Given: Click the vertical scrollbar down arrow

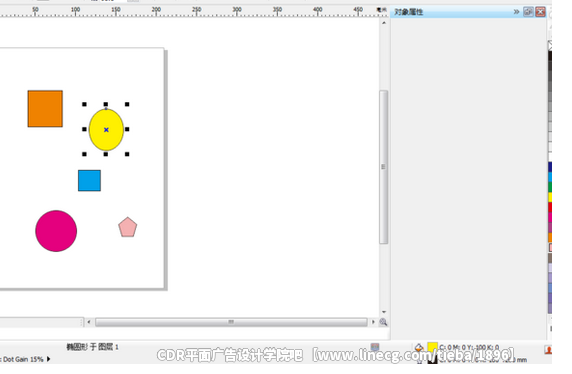Looking at the screenshot, I should (384, 312).
